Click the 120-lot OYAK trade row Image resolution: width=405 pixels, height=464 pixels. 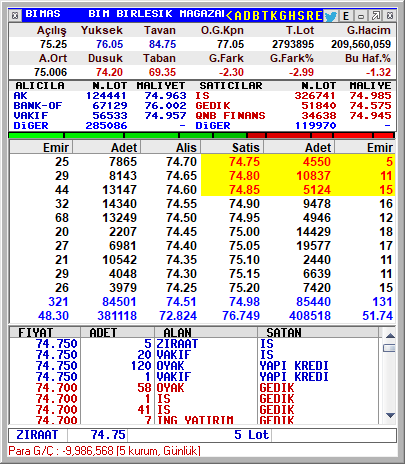(x=194, y=365)
